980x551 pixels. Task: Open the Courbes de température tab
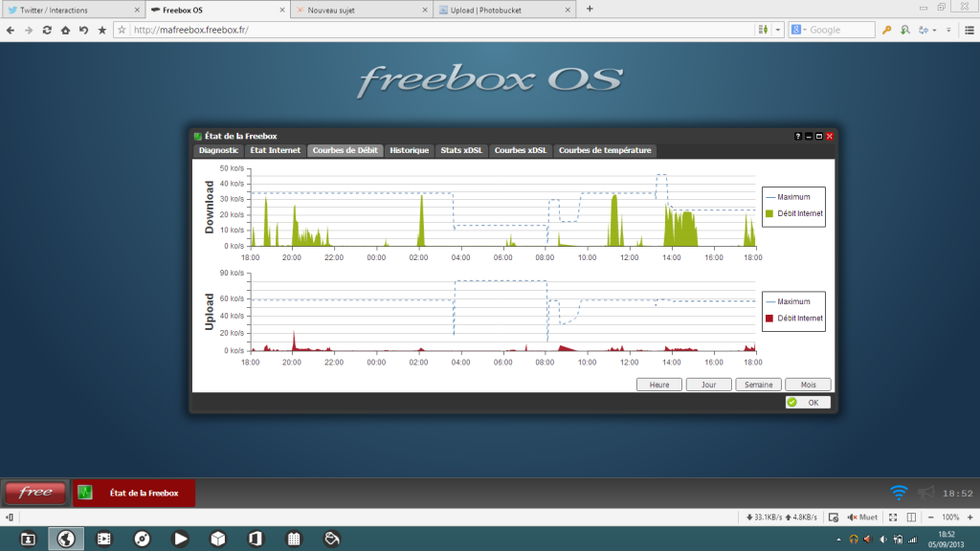point(605,150)
